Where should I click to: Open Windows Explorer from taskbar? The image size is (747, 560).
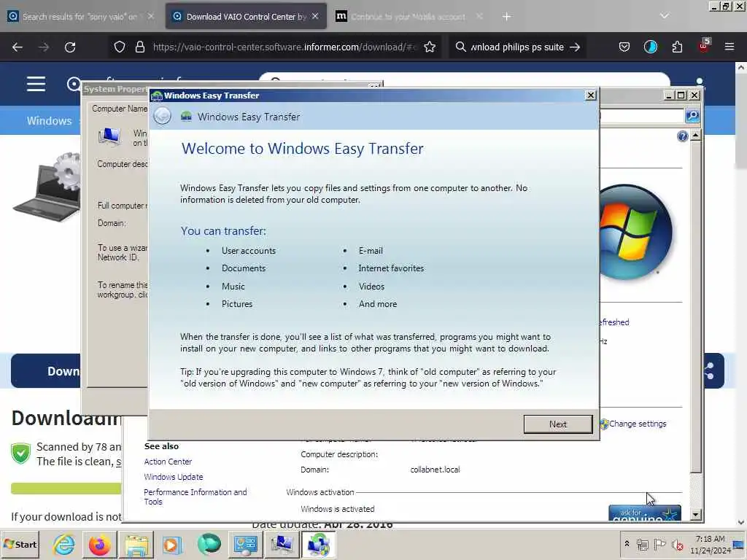(136, 545)
